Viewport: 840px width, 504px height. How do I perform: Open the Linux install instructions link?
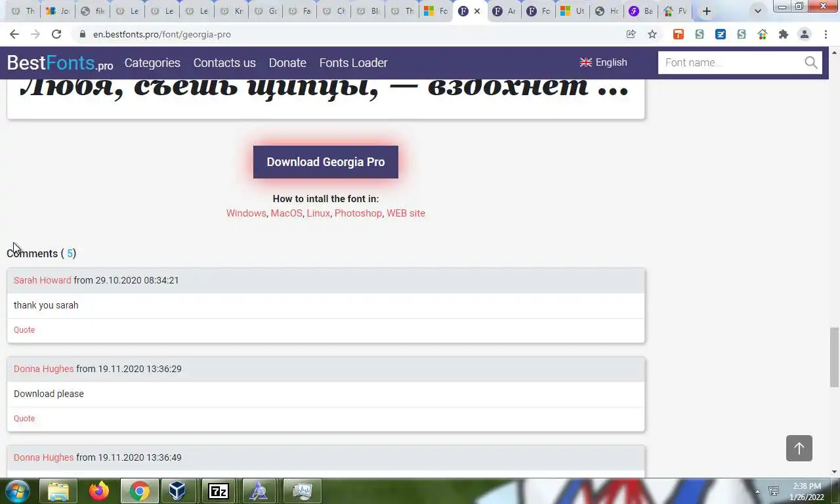click(x=318, y=213)
